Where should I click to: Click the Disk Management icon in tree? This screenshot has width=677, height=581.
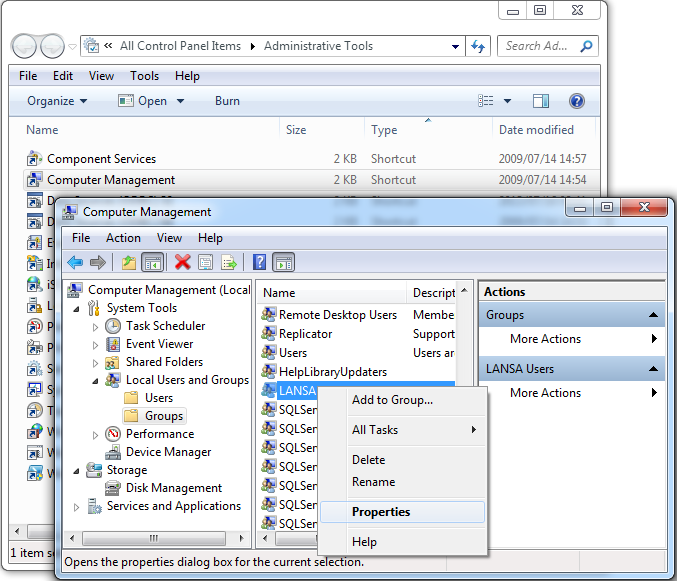pyautogui.click(x=113, y=488)
